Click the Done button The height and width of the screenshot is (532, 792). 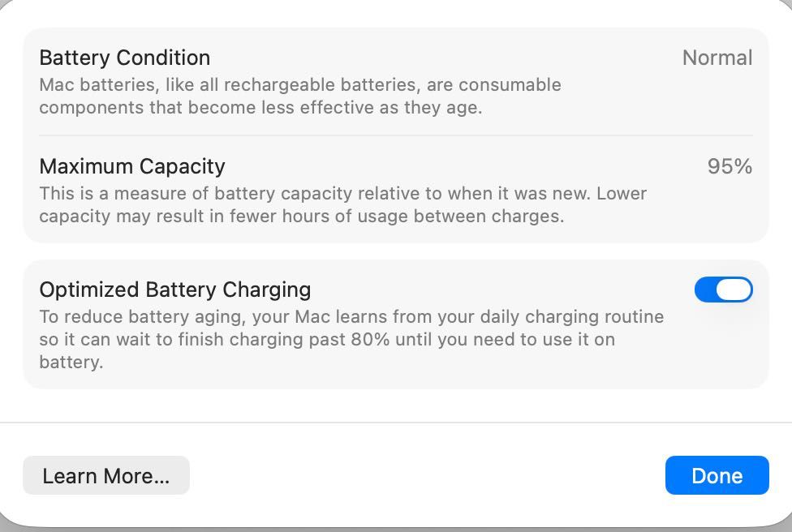717,475
